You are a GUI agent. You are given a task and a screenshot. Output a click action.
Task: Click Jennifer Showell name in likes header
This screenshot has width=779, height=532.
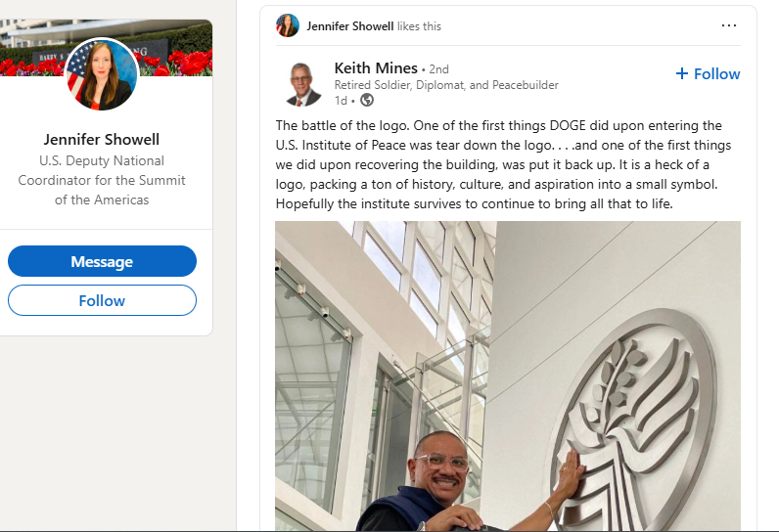point(349,26)
